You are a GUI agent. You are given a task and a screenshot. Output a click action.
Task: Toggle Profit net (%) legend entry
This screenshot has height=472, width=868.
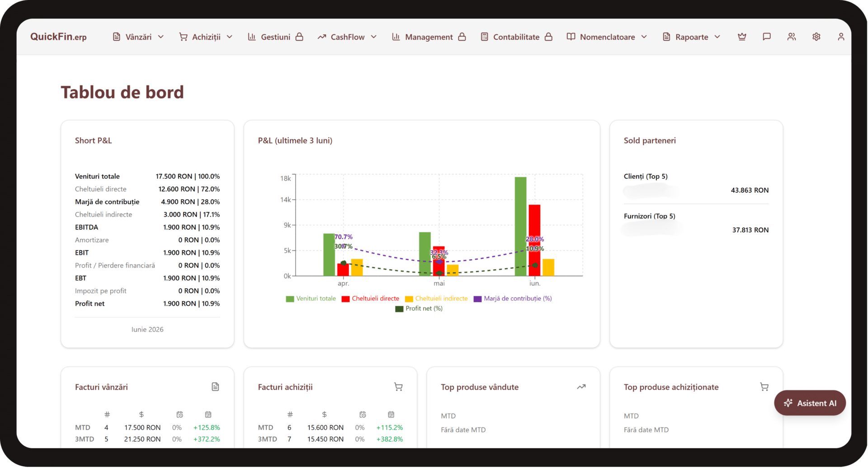pos(419,308)
